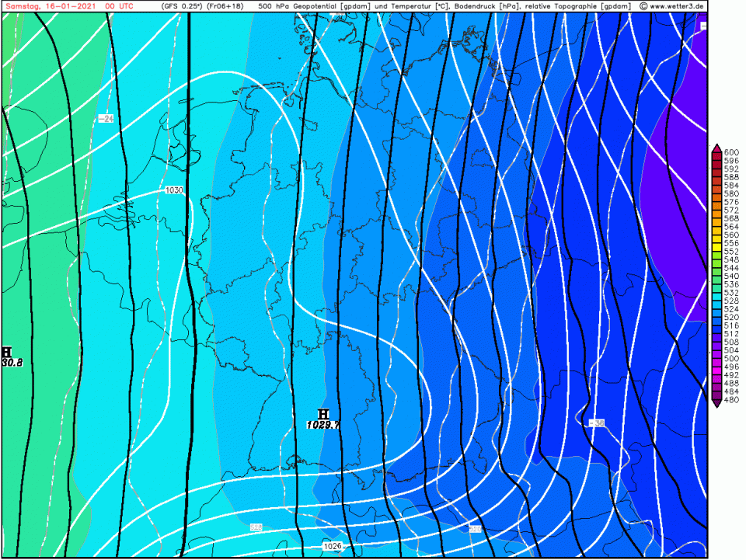Select the 1026 isobar label at the bottom
The height and width of the screenshot is (560, 746).
[x=333, y=546]
